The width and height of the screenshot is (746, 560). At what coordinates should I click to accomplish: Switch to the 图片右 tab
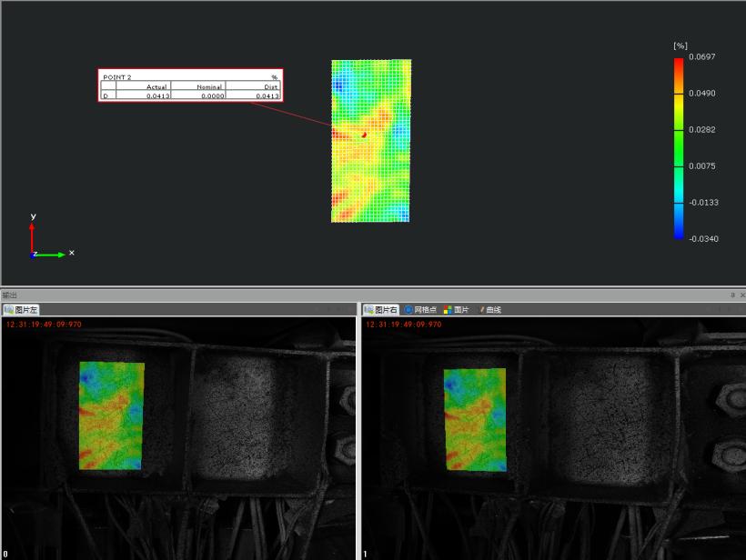coord(381,310)
